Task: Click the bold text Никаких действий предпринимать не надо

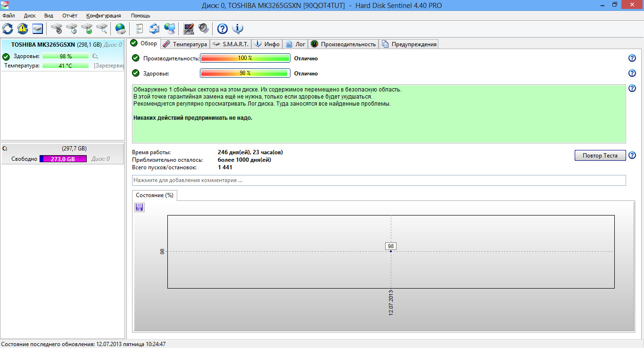Action: [193, 117]
